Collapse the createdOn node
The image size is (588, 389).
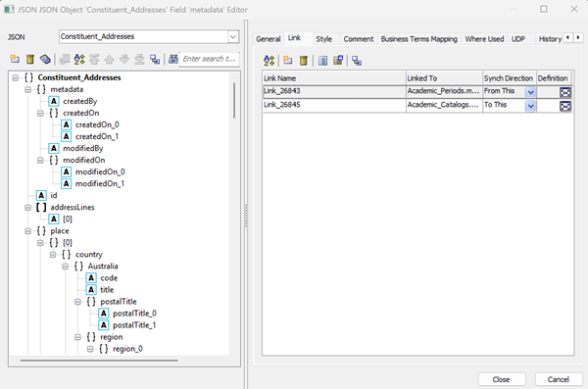40,114
